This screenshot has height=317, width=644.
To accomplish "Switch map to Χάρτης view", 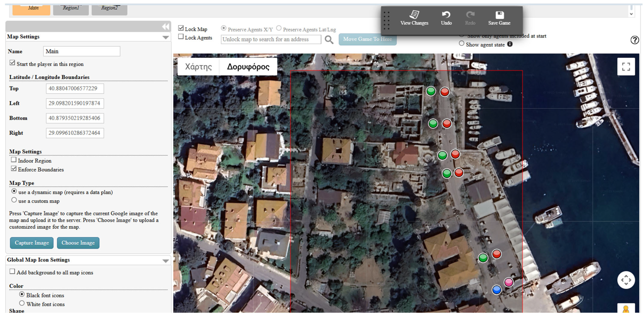I will point(198,67).
